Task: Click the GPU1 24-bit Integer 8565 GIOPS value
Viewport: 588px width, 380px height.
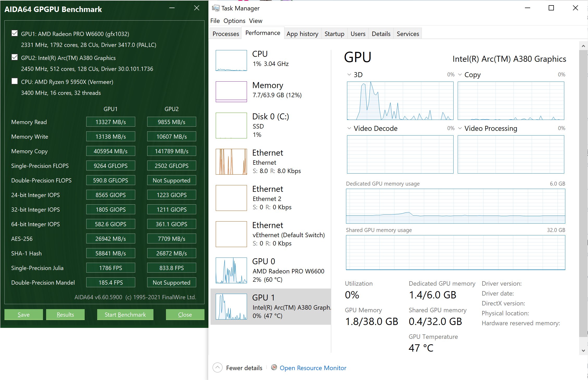Action: 111,195
